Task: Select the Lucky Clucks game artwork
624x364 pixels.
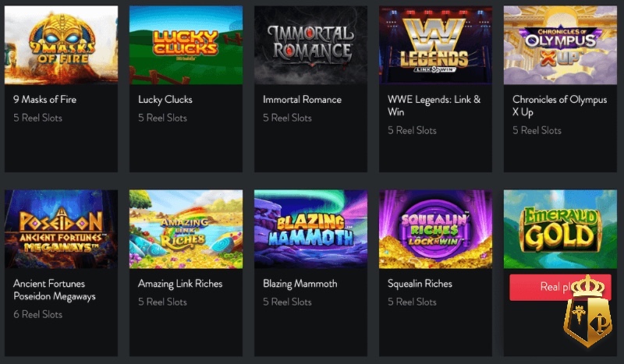Action: coord(186,45)
